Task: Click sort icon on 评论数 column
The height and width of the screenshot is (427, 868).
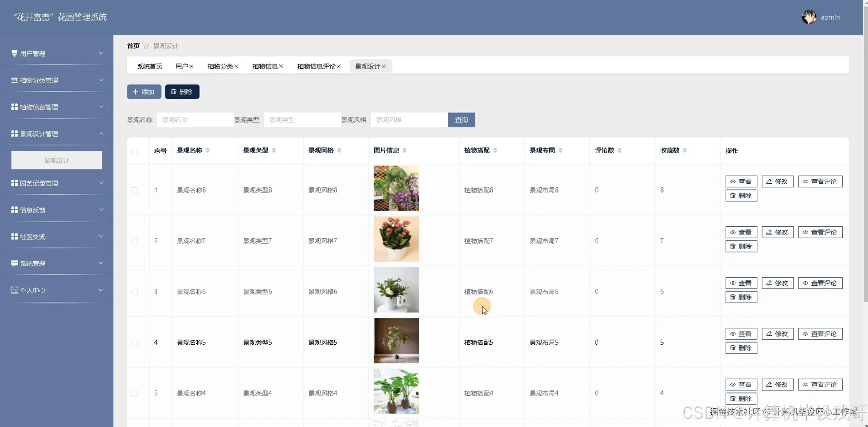Action: (619, 150)
